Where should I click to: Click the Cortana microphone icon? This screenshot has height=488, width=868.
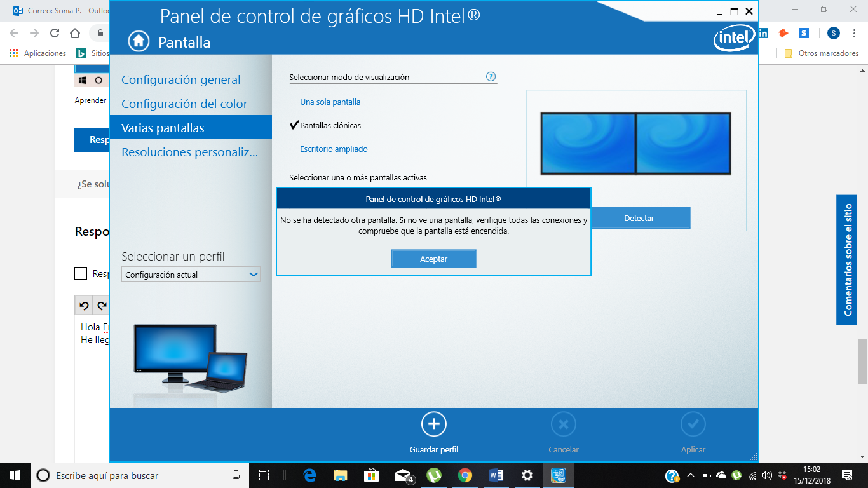(236, 475)
